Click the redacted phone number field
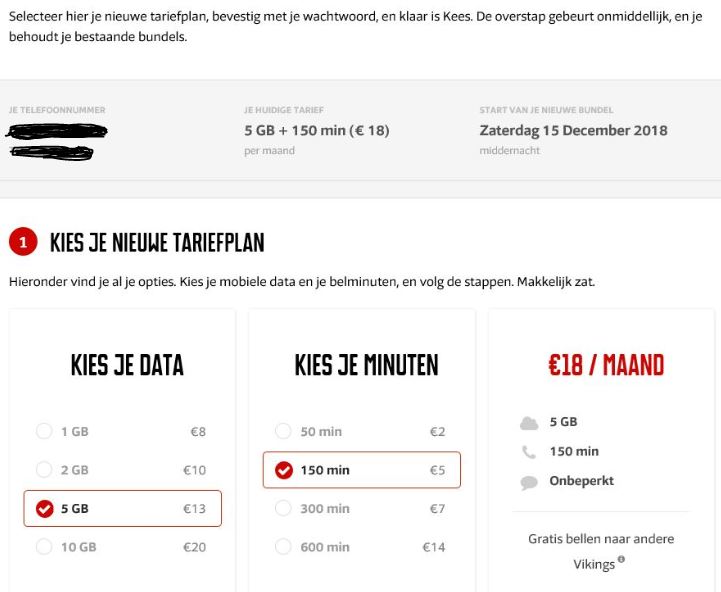This screenshot has width=721, height=592. 57,141
